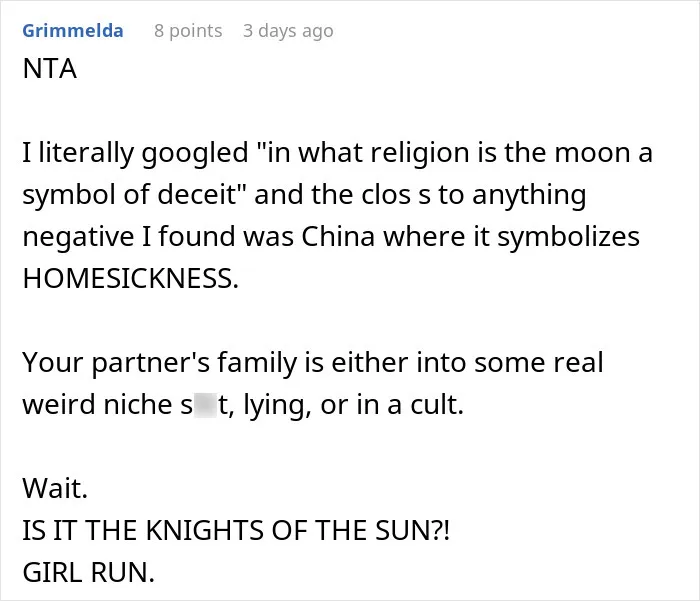Open the Grimmelda user profile link
The height and width of the screenshot is (601, 700).
pos(73,31)
